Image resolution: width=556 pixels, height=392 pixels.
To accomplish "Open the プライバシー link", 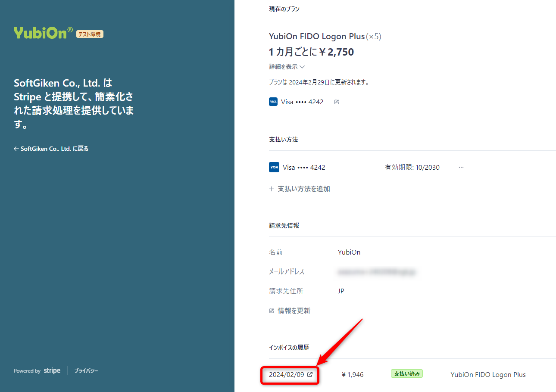I will [86, 370].
